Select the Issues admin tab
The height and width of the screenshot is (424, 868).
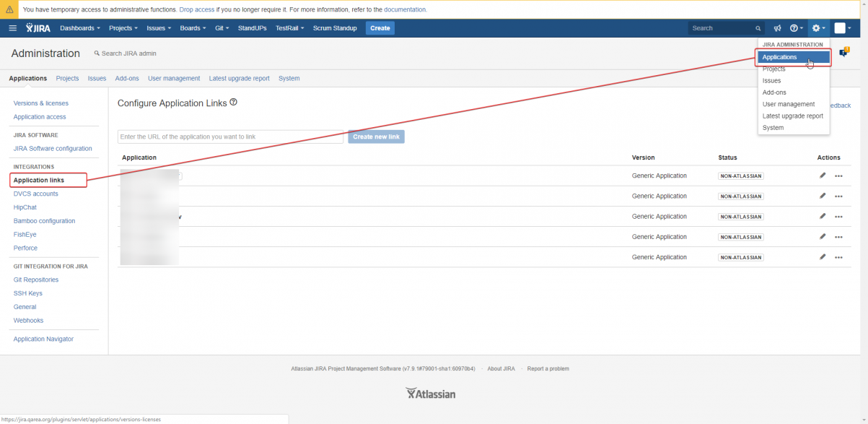[x=97, y=78]
